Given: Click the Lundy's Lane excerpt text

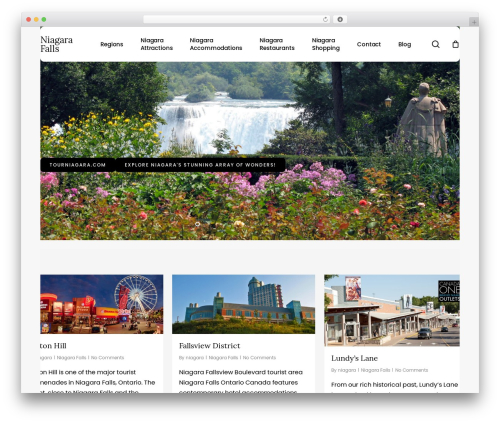Looking at the screenshot, I should 394,387.
